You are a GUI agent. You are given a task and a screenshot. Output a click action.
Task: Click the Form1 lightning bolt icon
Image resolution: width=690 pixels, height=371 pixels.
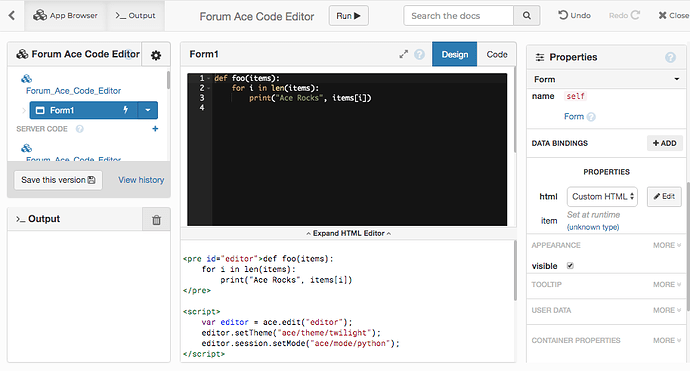[x=125, y=110]
